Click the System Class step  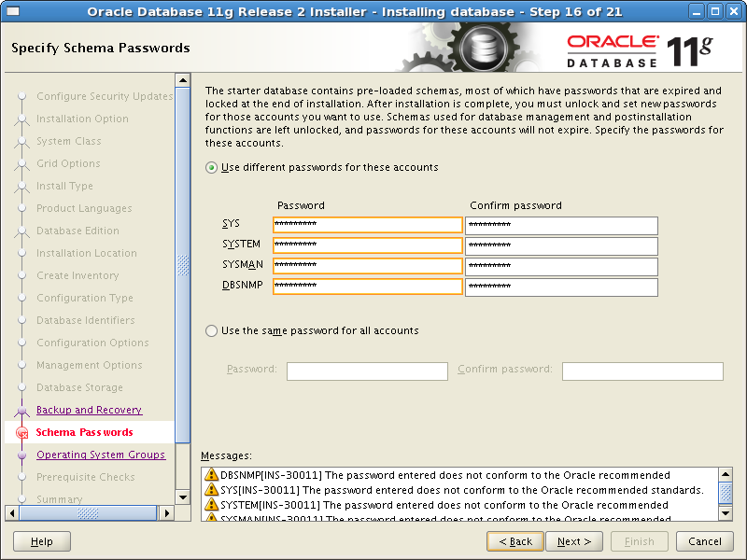point(69,141)
